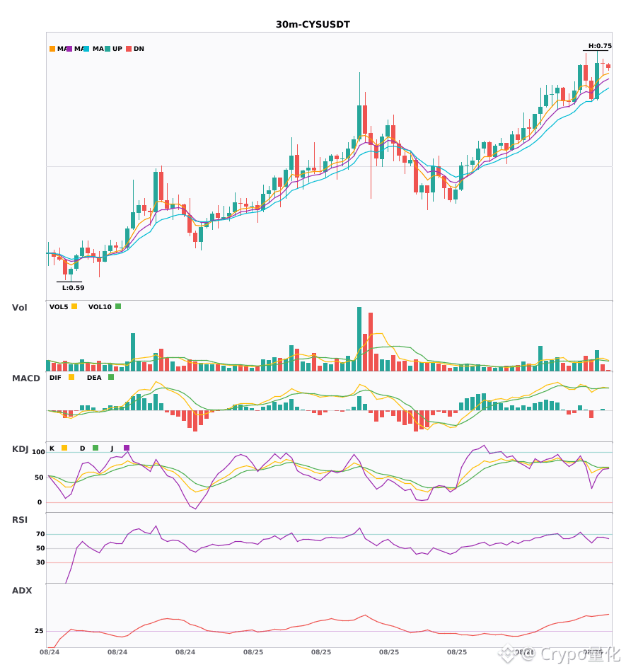
Task: Click the purple MA legend swatch
Action: (69, 49)
